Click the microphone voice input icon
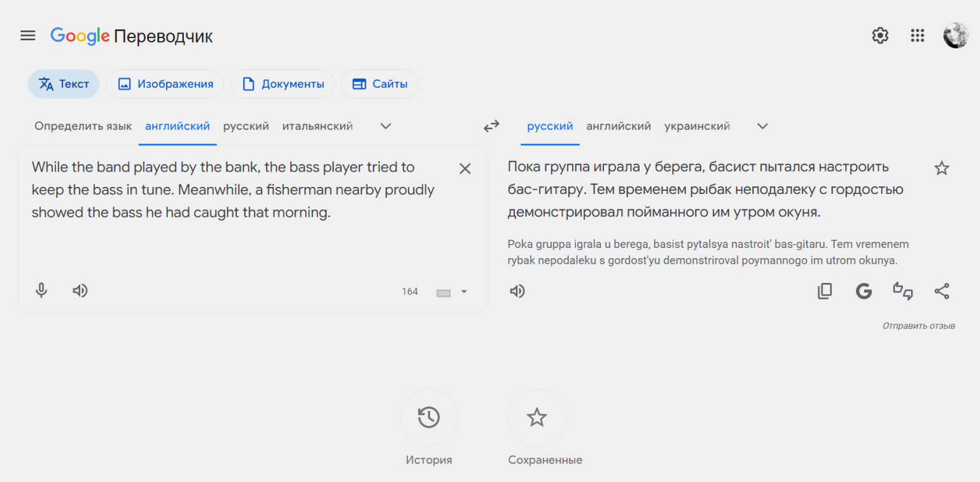The width and height of the screenshot is (980, 482). pyautogui.click(x=41, y=291)
